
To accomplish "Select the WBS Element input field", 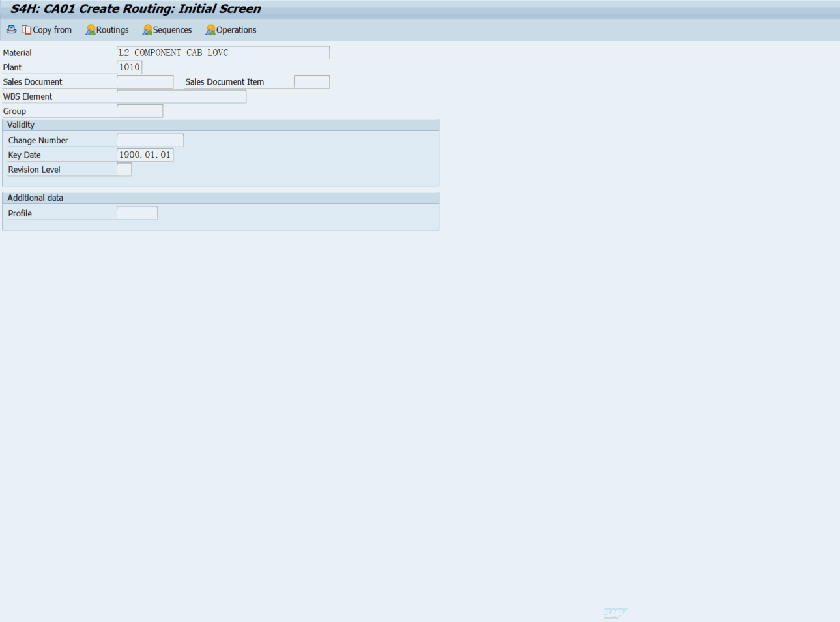I will tap(181, 96).
